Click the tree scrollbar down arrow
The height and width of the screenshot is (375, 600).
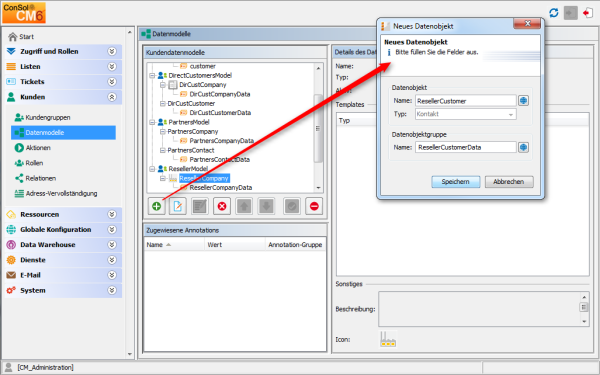coord(318,188)
